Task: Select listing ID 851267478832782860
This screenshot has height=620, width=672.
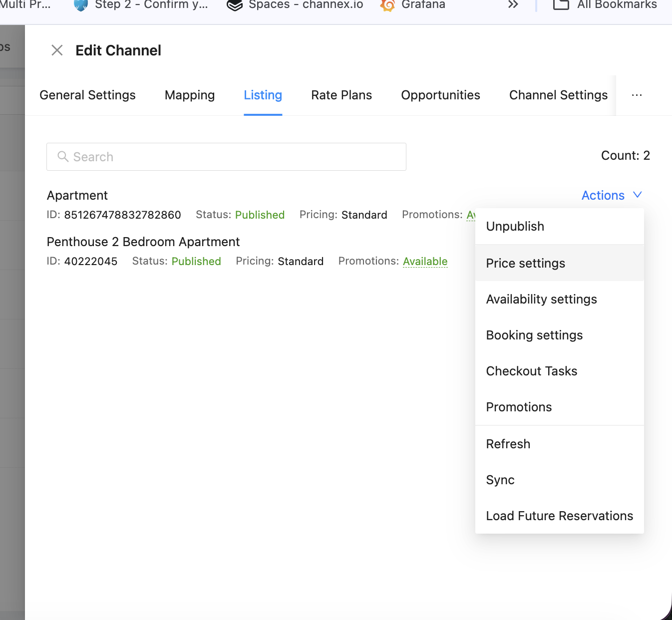Action: coord(122,215)
